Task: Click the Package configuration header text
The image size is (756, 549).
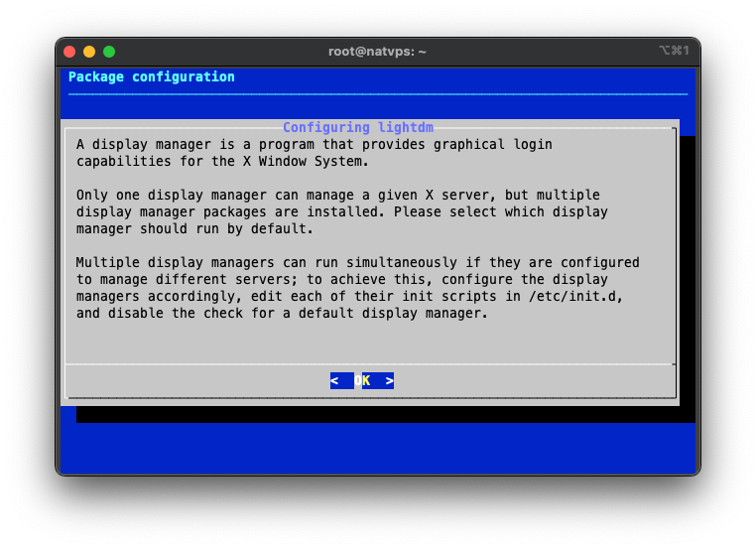Action: [x=152, y=77]
